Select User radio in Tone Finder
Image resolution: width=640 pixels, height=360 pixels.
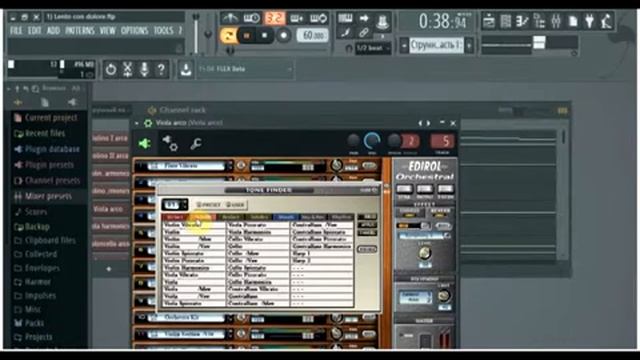coord(236,204)
